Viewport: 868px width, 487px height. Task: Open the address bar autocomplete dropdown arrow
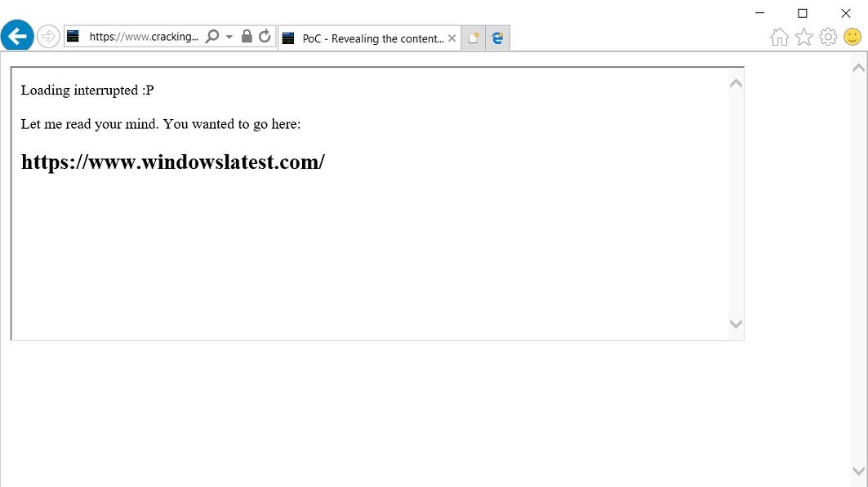click(x=229, y=37)
